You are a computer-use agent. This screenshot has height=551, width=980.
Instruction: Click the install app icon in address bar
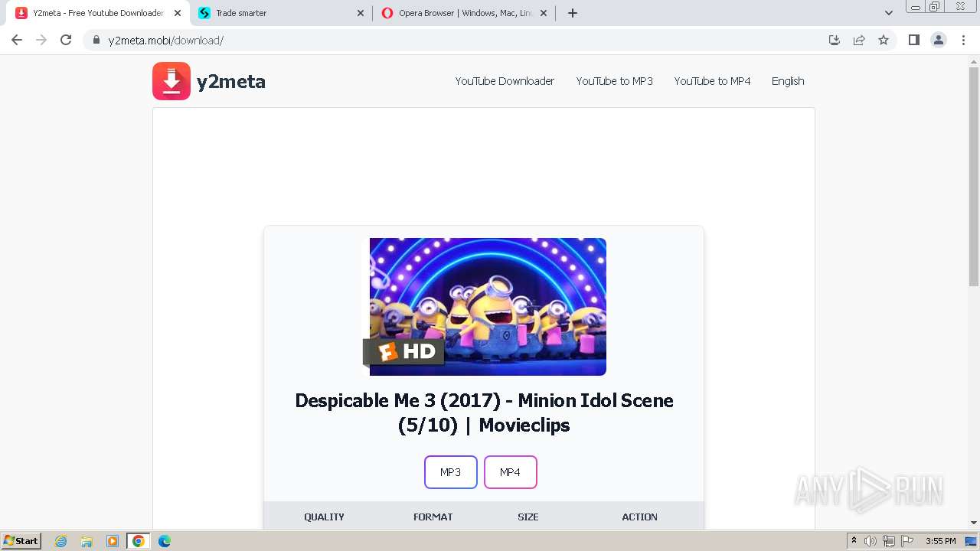click(835, 40)
